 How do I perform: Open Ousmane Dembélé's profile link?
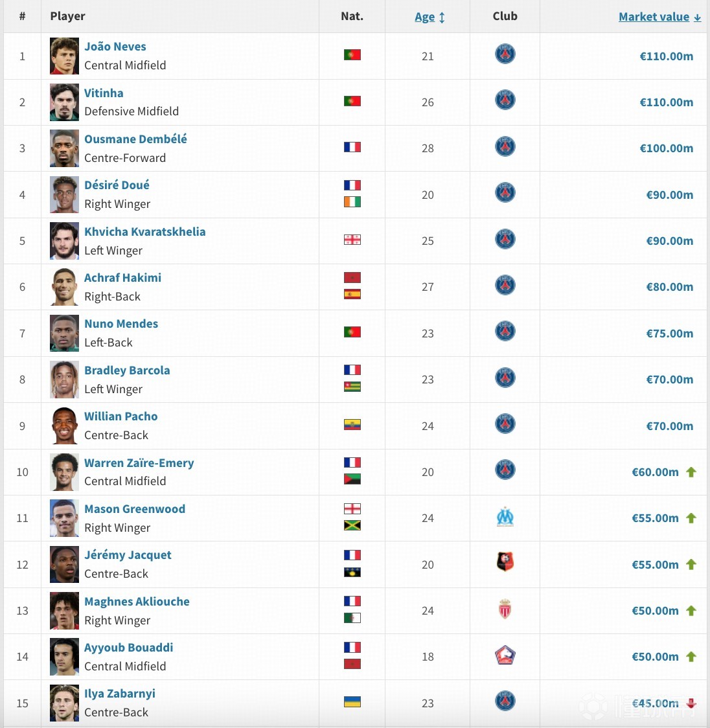tap(135, 139)
